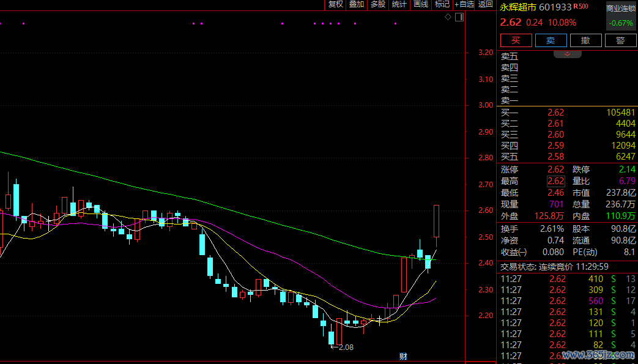Select the tick trade with volume 309
The image size is (638, 364).
tap(596, 290)
